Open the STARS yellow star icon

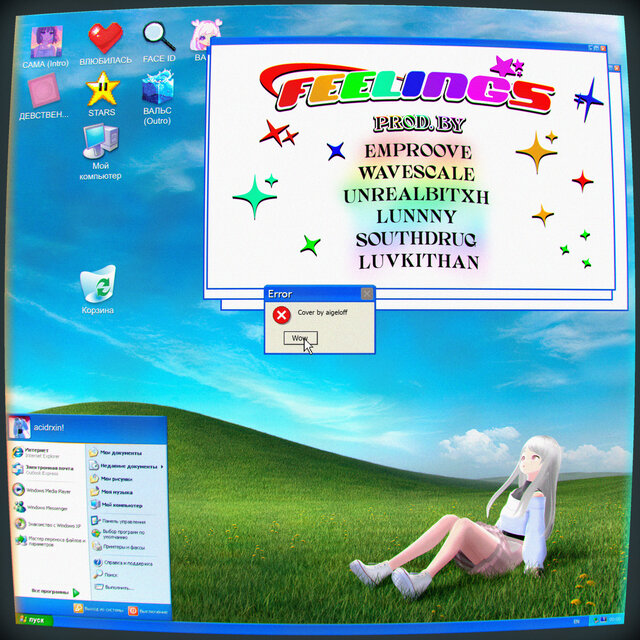(x=102, y=94)
